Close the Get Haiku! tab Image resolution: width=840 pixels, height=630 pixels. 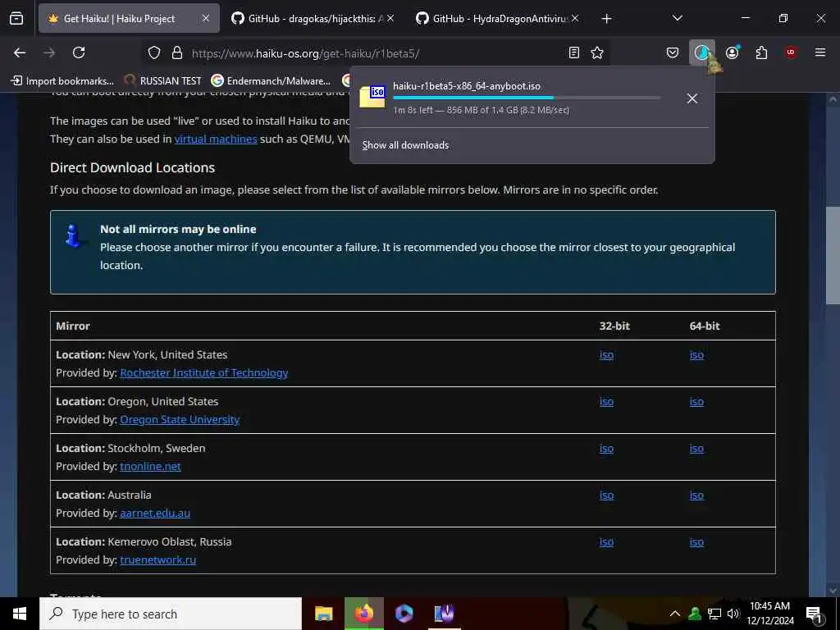coord(206,19)
